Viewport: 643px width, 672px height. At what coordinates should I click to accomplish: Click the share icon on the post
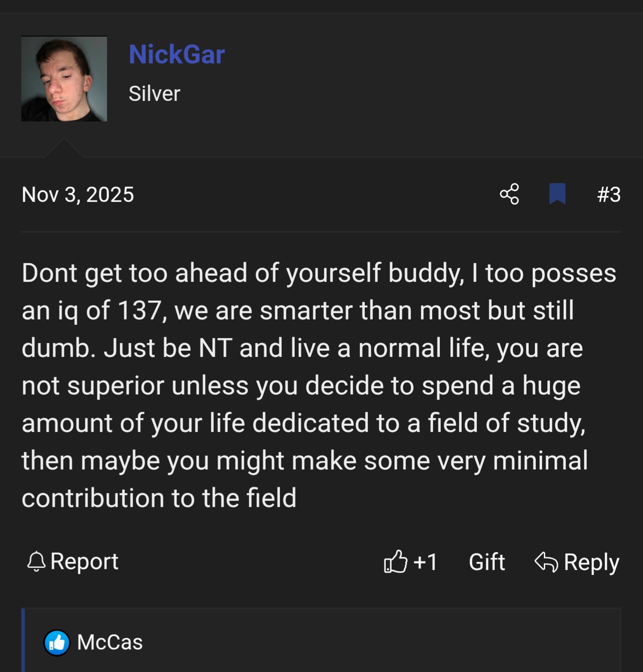click(x=509, y=194)
